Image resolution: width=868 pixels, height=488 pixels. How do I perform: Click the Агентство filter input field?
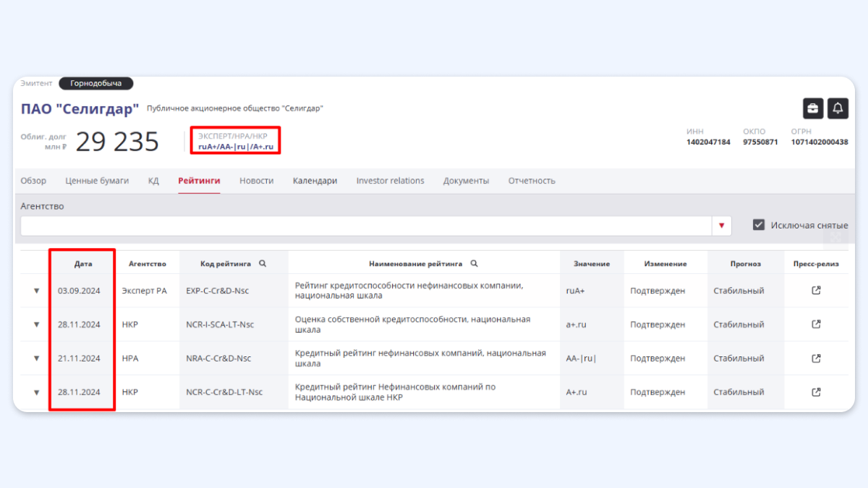tap(366, 226)
